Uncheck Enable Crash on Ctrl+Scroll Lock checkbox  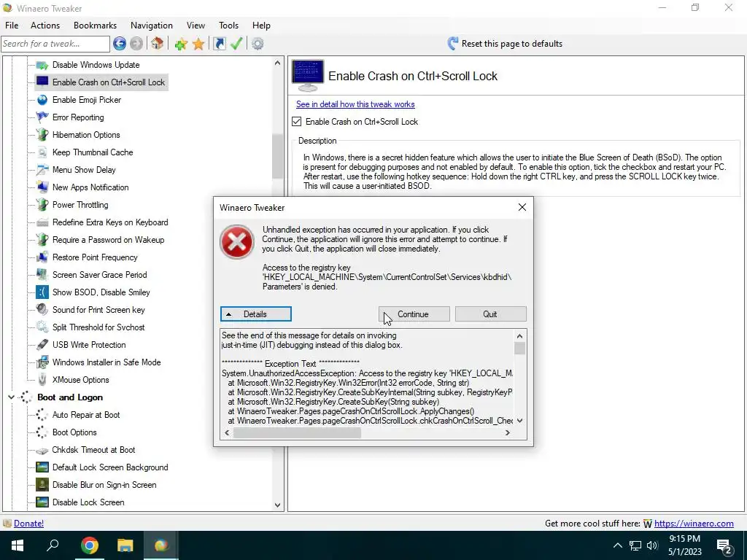(296, 122)
